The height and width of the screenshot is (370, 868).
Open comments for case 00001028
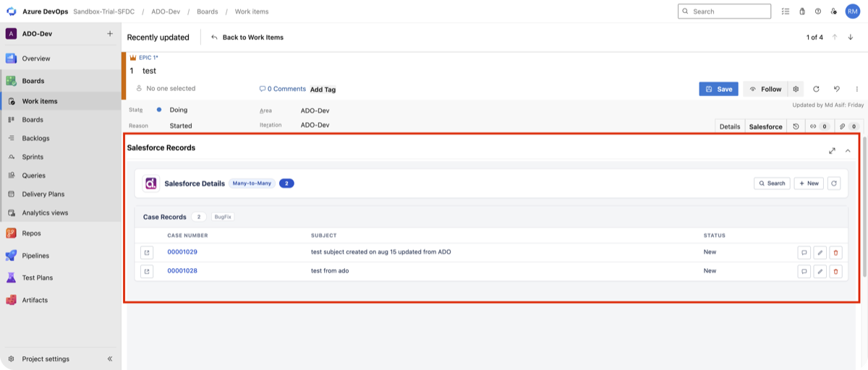tap(804, 271)
